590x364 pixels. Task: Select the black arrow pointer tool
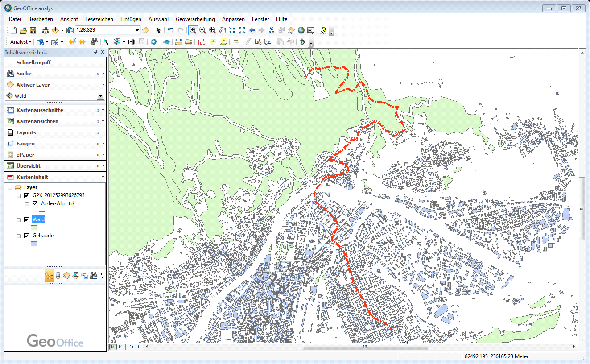click(158, 30)
